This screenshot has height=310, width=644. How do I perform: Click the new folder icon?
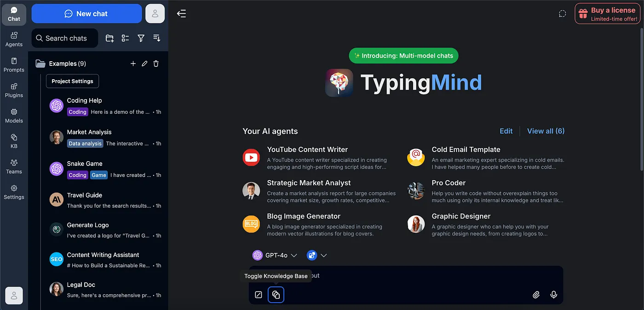109,38
